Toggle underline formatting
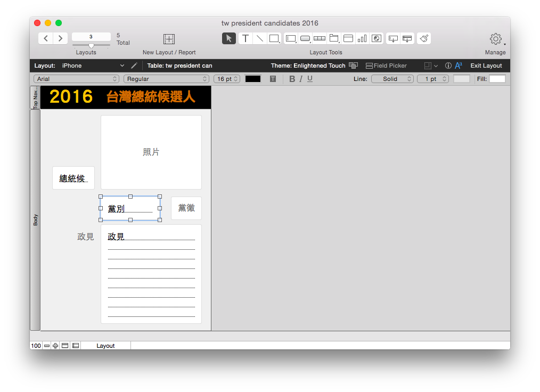 pyautogui.click(x=310, y=79)
